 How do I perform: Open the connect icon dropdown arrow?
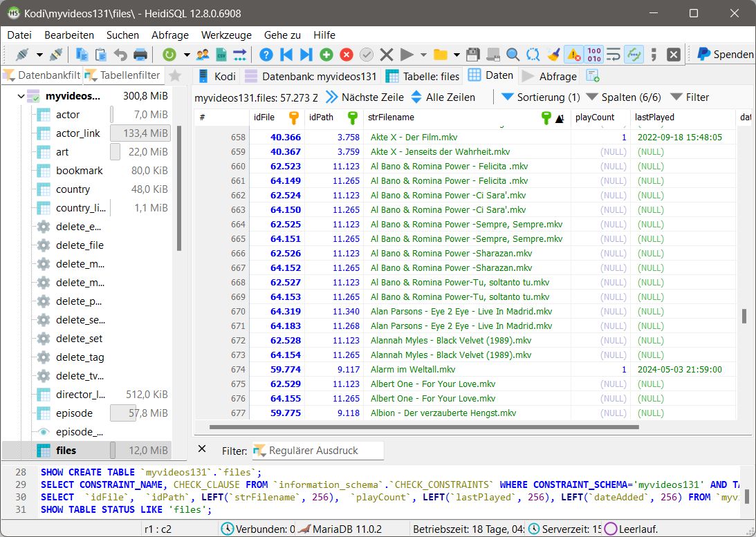coord(39,55)
